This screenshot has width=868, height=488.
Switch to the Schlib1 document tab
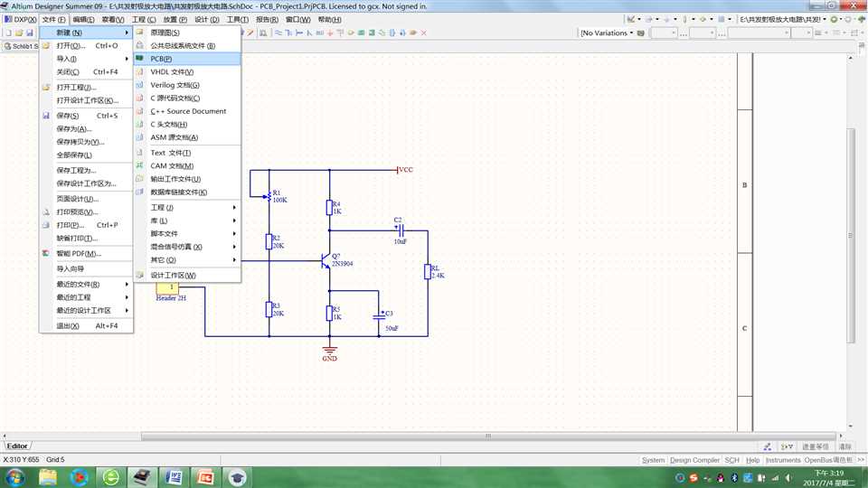tap(21, 46)
